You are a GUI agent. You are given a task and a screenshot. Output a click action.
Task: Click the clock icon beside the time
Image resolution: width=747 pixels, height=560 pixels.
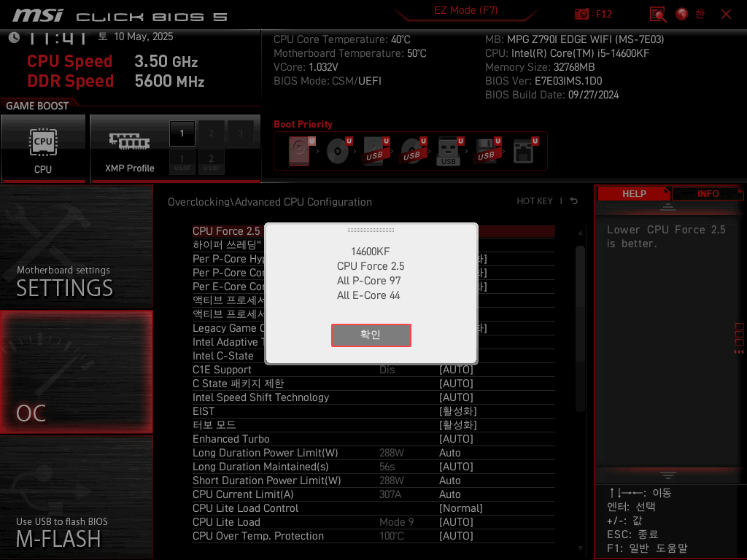tap(14, 37)
